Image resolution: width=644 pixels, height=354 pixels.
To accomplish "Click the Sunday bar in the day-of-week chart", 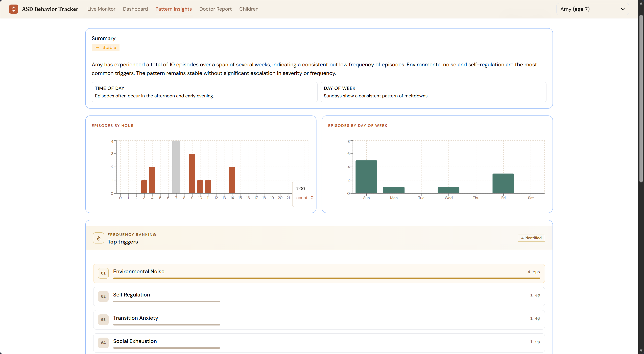I will coord(366,177).
